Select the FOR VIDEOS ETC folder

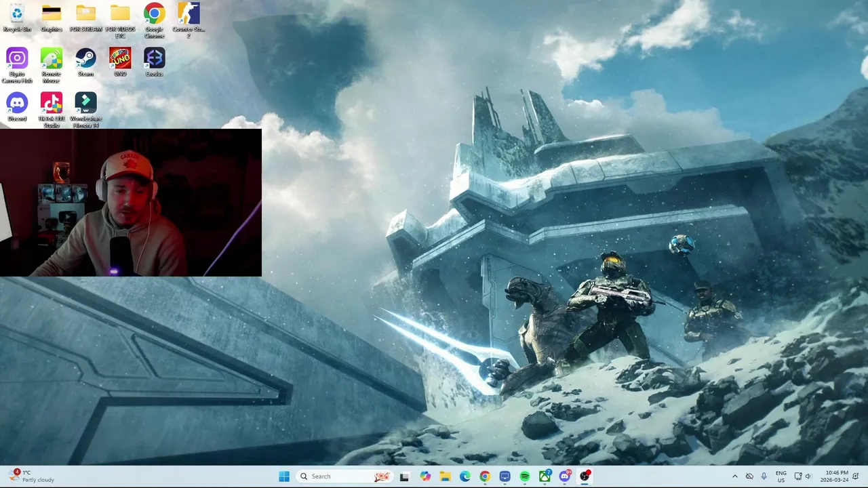120,20
